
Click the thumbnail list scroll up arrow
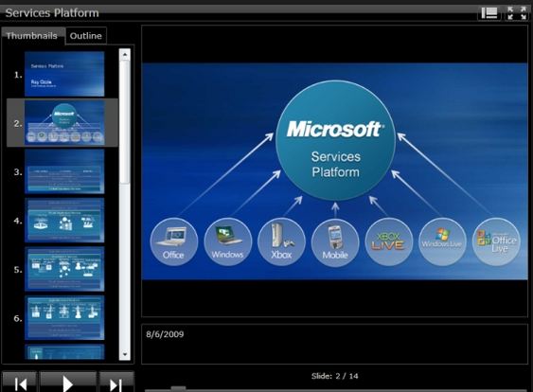(x=125, y=54)
